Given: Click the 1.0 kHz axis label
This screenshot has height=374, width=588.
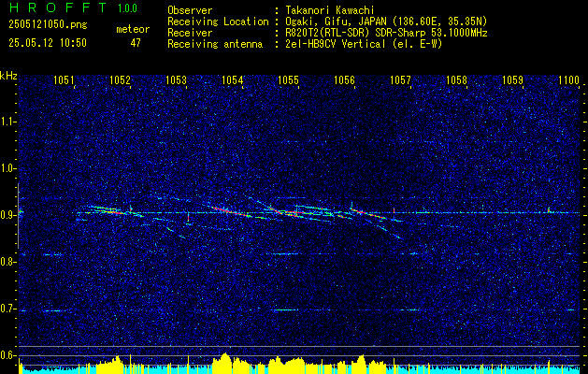Looking at the screenshot, I should (x=7, y=168).
